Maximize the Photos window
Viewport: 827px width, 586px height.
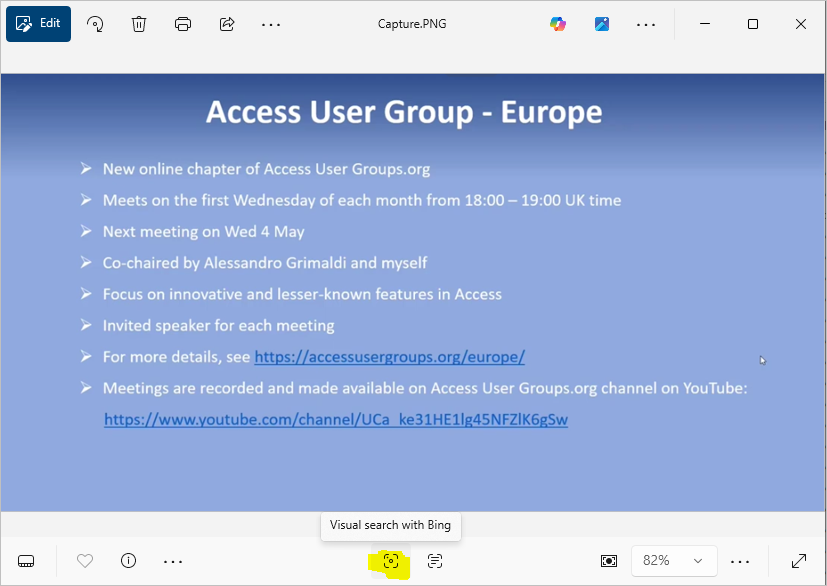tap(753, 24)
